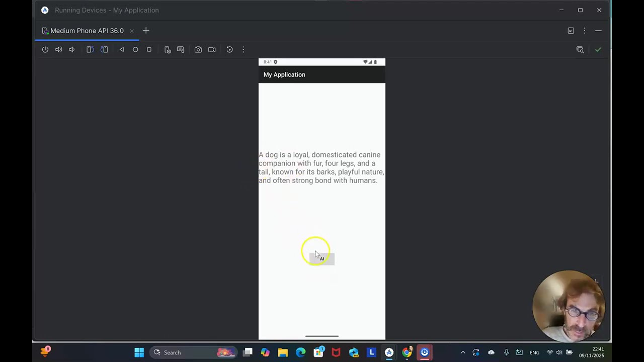Click the emulator power button icon

(x=45, y=50)
